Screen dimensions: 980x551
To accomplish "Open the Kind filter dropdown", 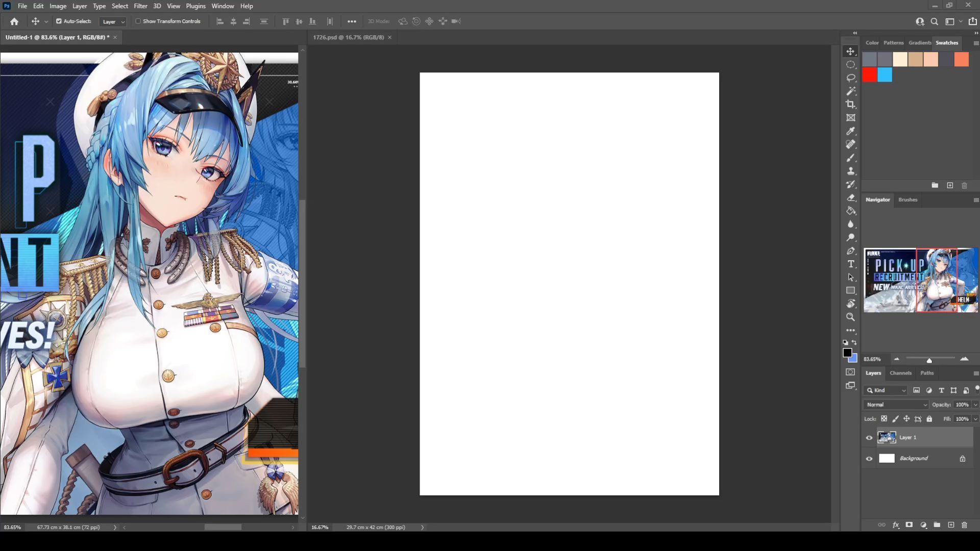I will point(886,390).
